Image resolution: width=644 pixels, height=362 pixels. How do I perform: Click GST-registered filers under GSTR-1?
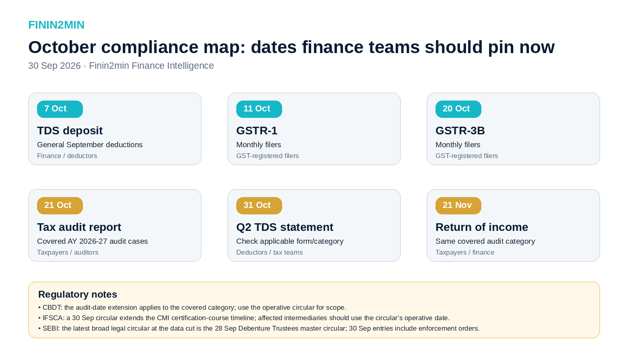[267, 156]
